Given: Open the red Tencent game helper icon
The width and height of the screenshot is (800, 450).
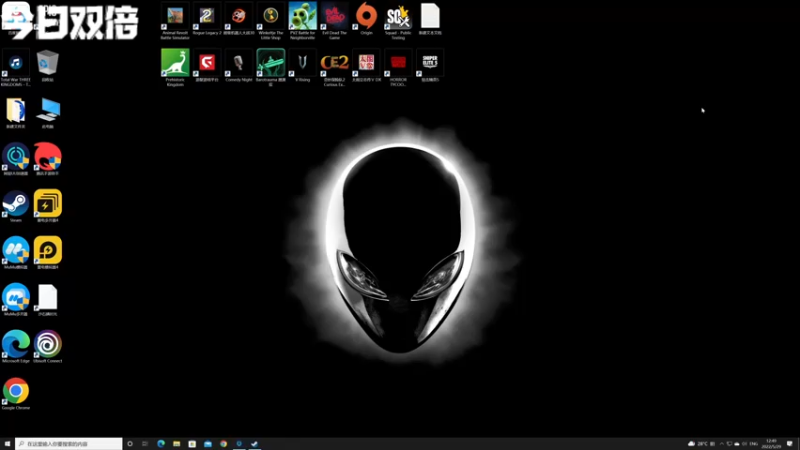Looking at the screenshot, I should tap(47, 159).
